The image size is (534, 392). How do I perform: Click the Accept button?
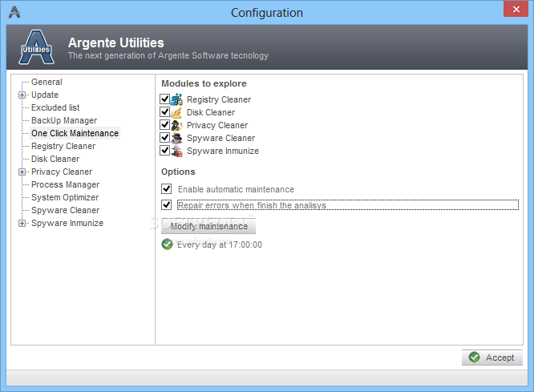[492, 358]
